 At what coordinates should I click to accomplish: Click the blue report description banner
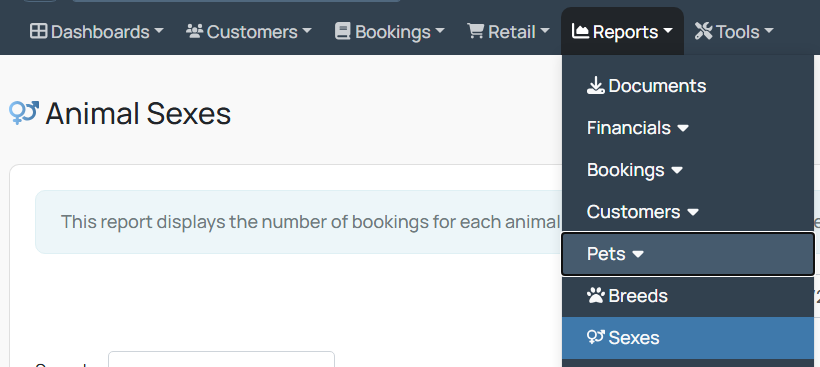coord(298,222)
